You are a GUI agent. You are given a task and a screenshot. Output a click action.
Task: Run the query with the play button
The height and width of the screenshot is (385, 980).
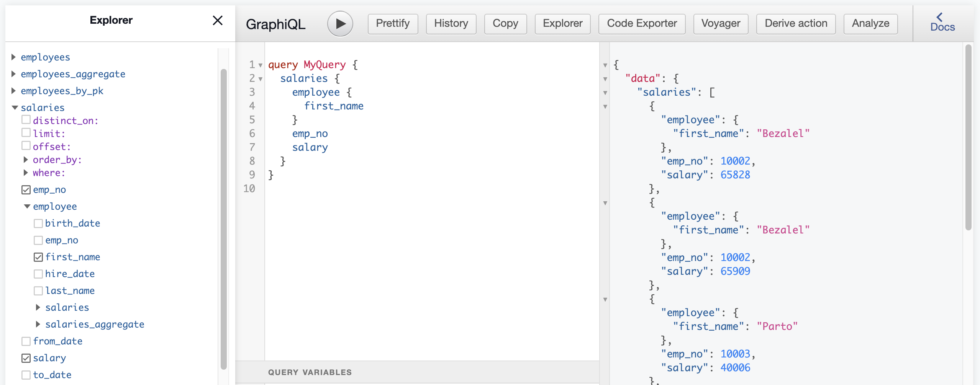point(340,24)
